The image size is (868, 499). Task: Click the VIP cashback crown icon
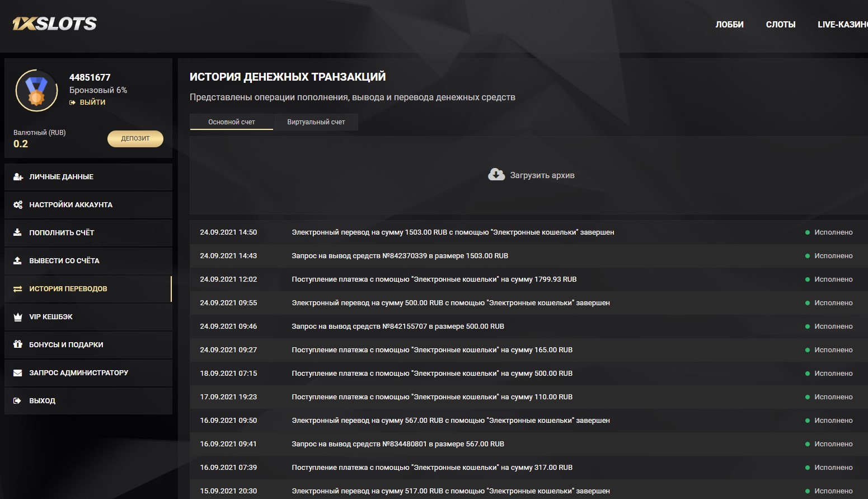18,316
